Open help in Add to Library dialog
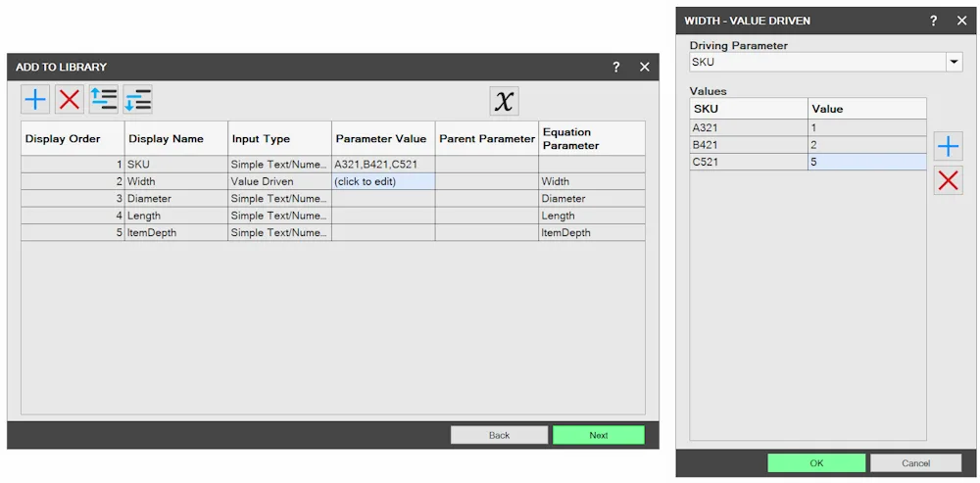 (x=616, y=67)
